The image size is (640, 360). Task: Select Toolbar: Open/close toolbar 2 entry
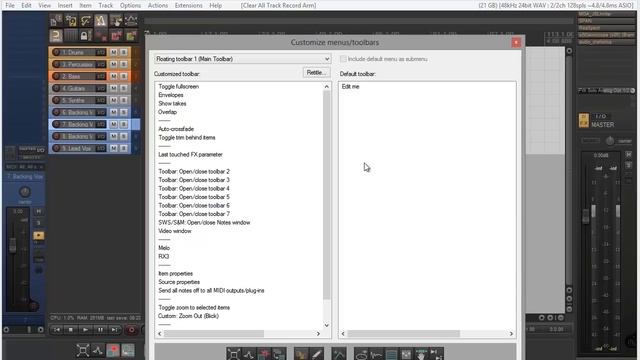point(194,171)
